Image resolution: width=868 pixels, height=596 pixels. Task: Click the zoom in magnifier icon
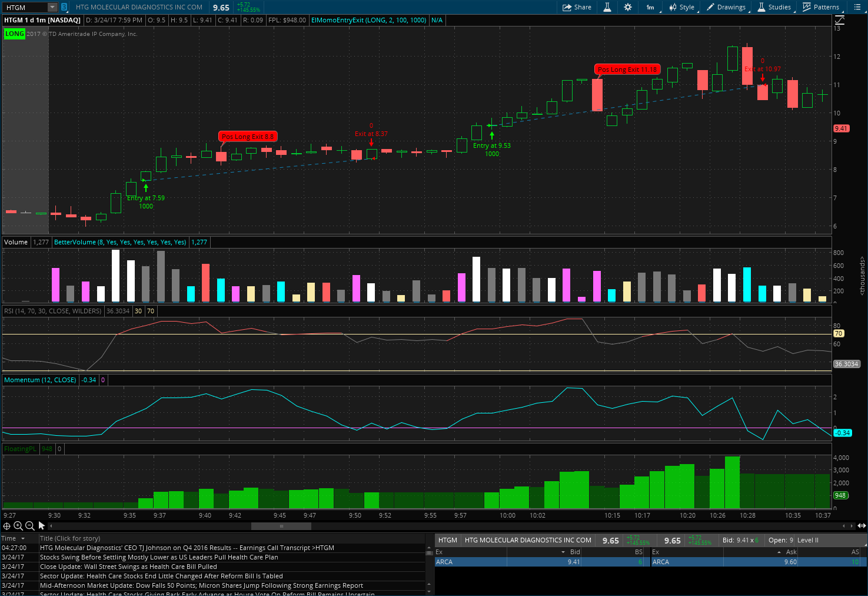click(x=18, y=526)
